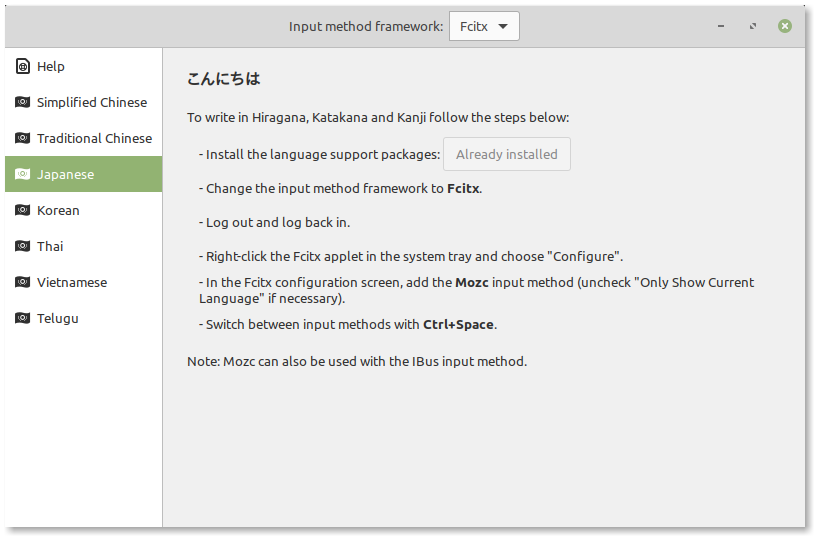The height and width of the screenshot is (536, 814).
Task: Switch to Korean section
Action: 58,210
